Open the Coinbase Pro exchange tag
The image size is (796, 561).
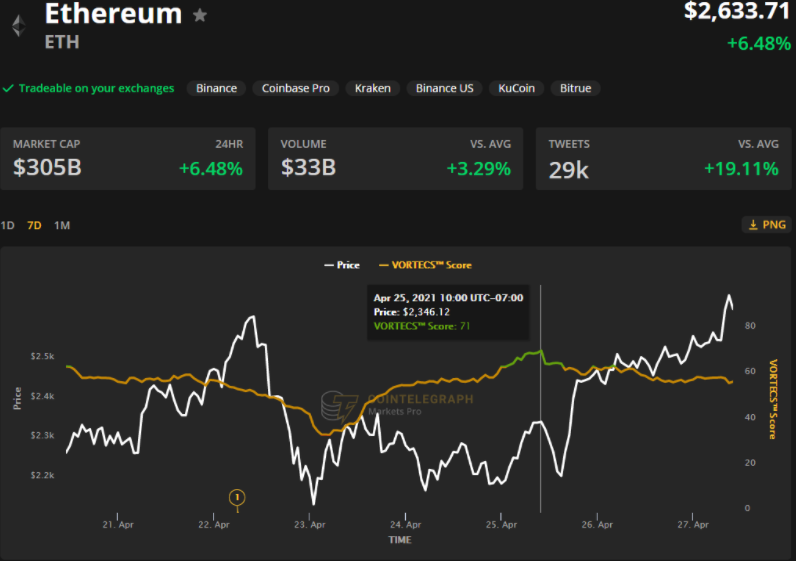pos(295,88)
